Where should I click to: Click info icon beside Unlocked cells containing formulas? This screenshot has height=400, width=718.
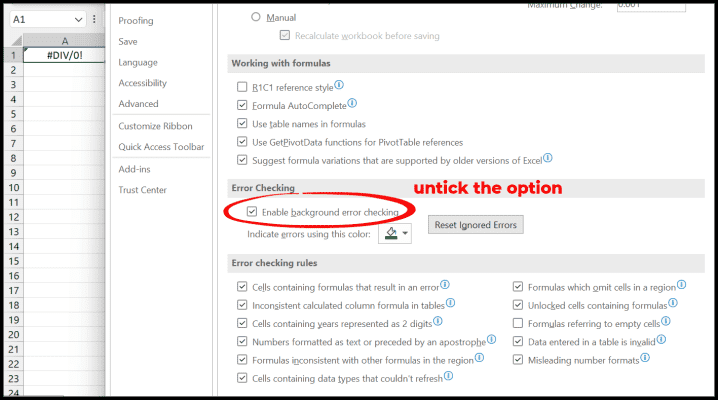pyautogui.click(x=673, y=303)
